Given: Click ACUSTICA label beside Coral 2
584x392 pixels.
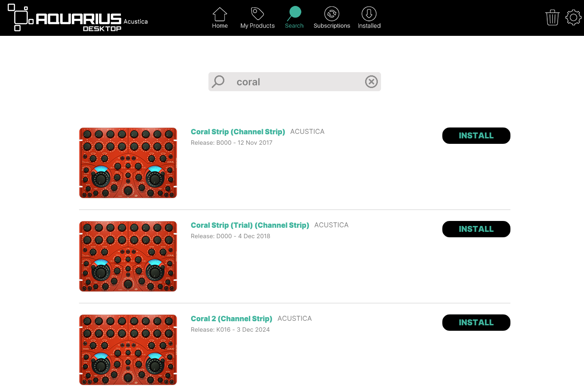Looking at the screenshot, I should 295,318.
